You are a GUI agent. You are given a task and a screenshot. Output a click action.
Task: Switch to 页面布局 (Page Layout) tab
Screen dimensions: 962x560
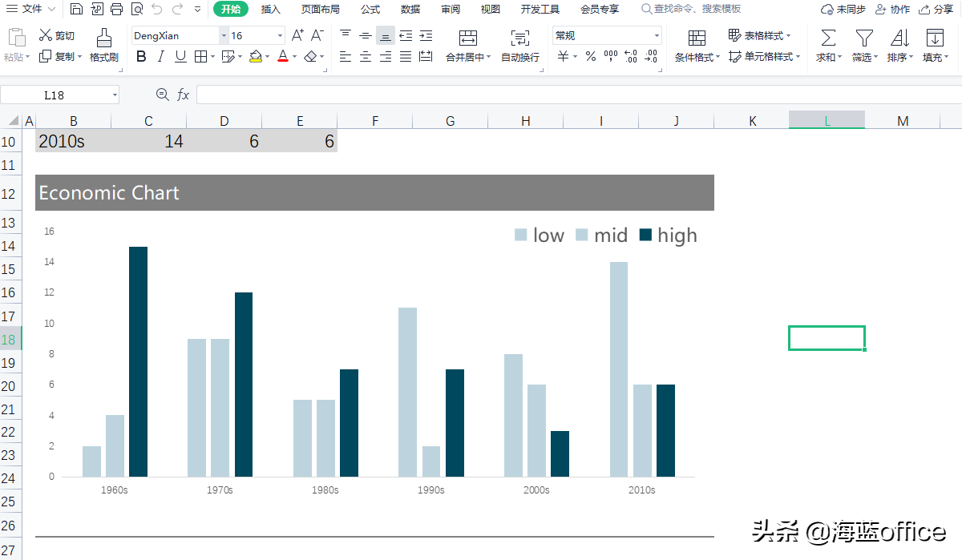(x=321, y=9)
